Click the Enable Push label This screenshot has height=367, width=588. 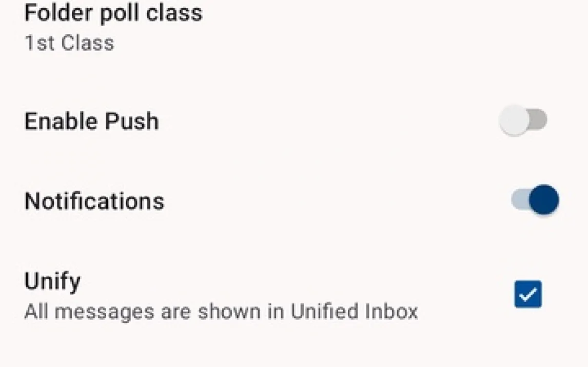tap(92, 121)
